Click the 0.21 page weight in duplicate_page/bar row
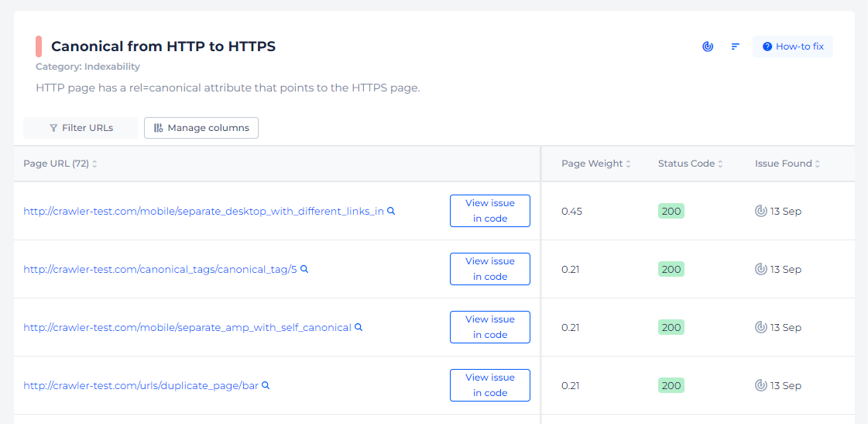Image resolution: width=868 pixels, height=424 pixels. [570, 386]
